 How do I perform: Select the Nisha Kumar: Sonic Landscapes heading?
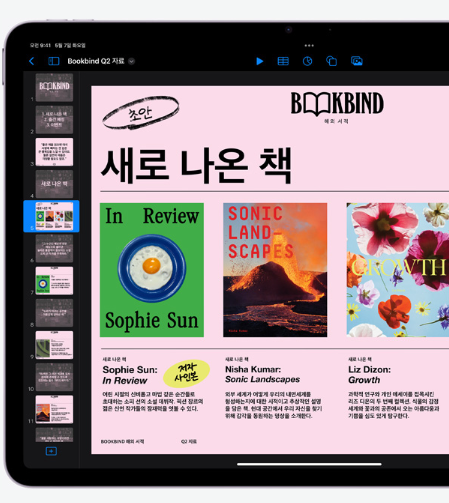(x=262, y=374)
